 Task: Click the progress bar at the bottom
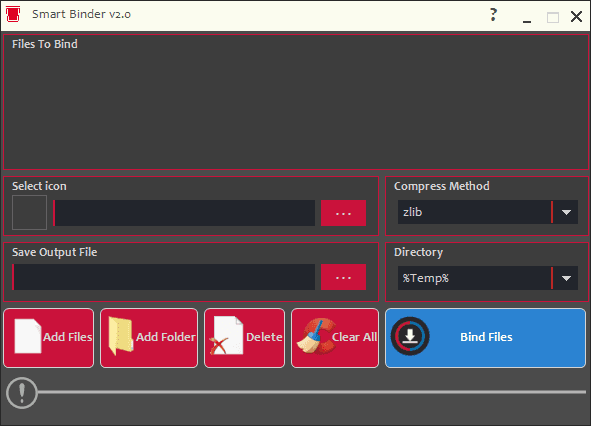click(312, 392)
